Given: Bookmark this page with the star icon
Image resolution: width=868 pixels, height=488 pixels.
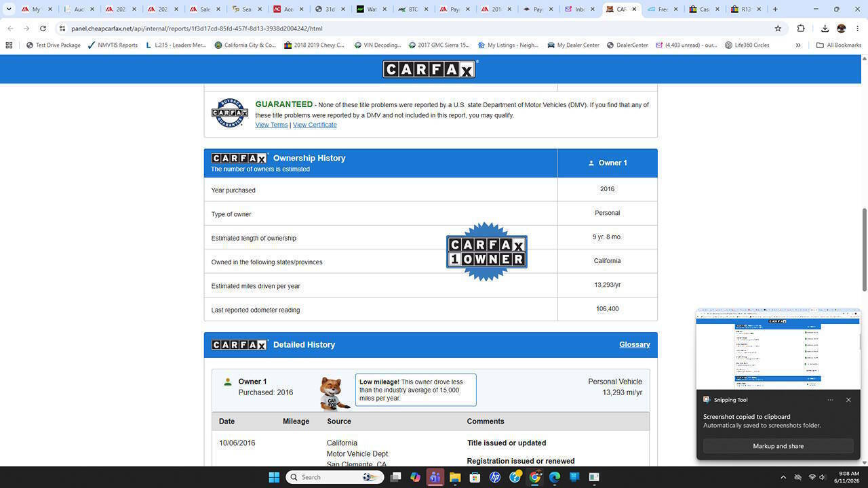Looking at the screenshot, I should pyautogui.click(x=778, y=28).
